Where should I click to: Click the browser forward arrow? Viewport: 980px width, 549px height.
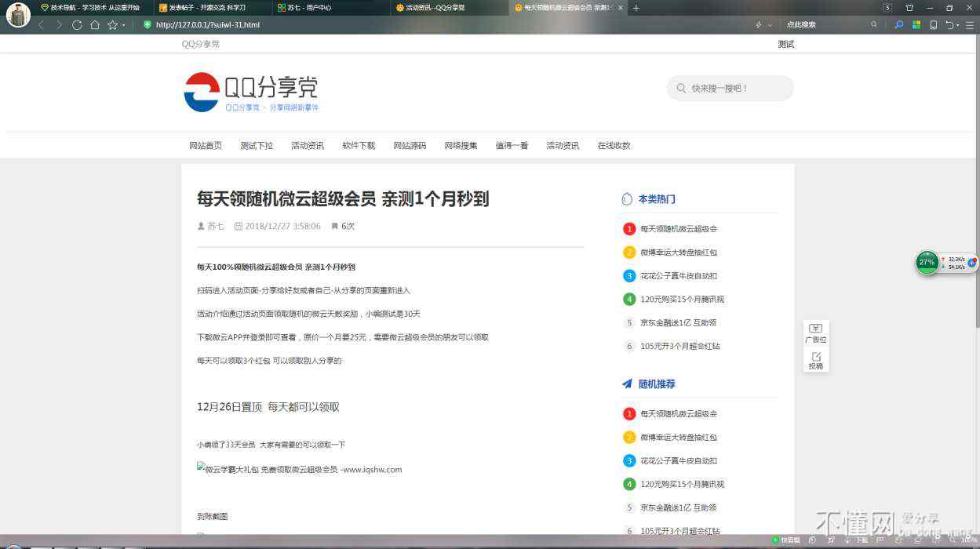(x=59, y=24)
